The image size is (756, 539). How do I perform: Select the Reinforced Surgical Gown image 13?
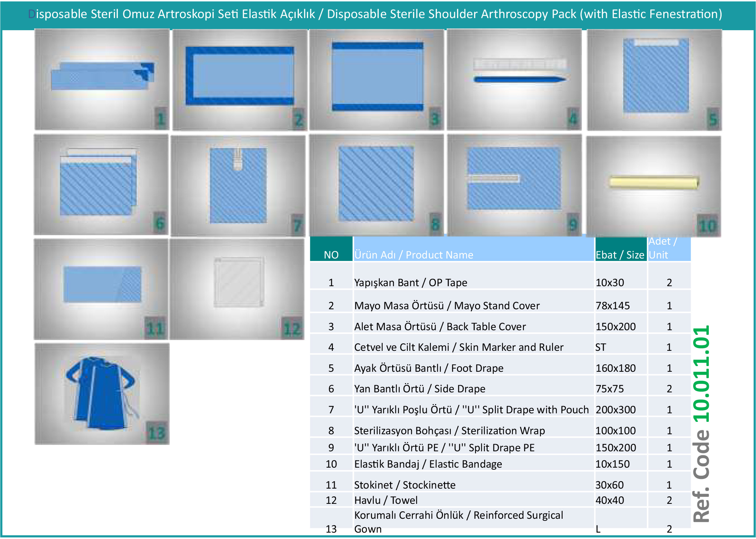(102, 394)
